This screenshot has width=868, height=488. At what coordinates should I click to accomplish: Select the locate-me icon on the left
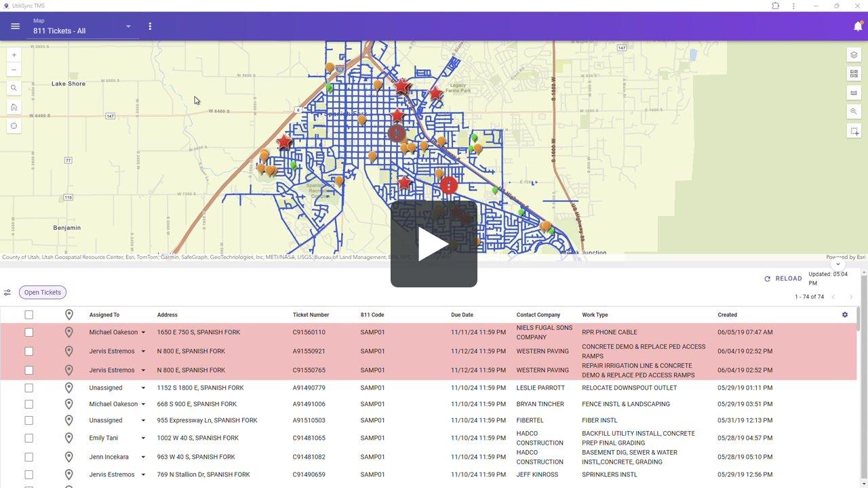tap(14, 125)
